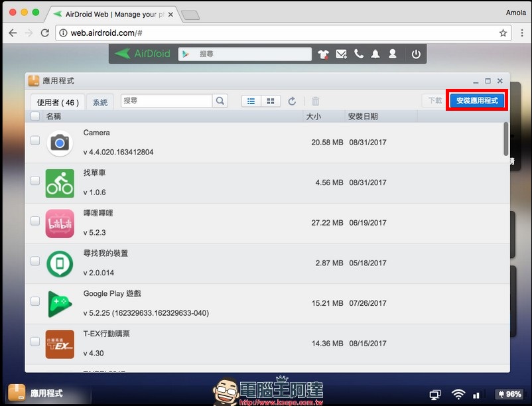Screen dimensions: 532x406
Task: Open new message envelope icon
Action: (341, 54)
